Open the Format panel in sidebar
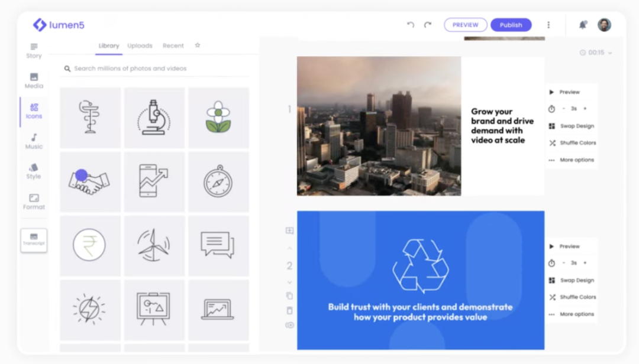The height and width of the screenshot is (364, 639). click(34, 202)
